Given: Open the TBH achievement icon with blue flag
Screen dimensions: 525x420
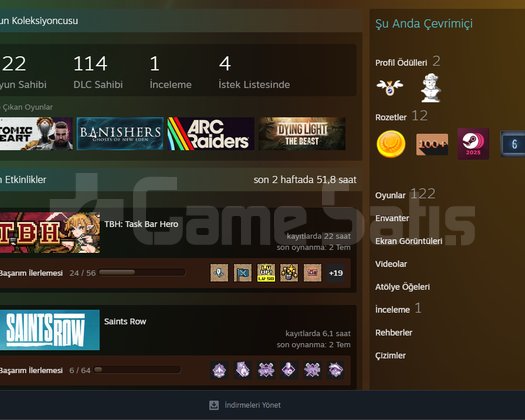Looking at the screenshot, I should click(x=243, y=273).
